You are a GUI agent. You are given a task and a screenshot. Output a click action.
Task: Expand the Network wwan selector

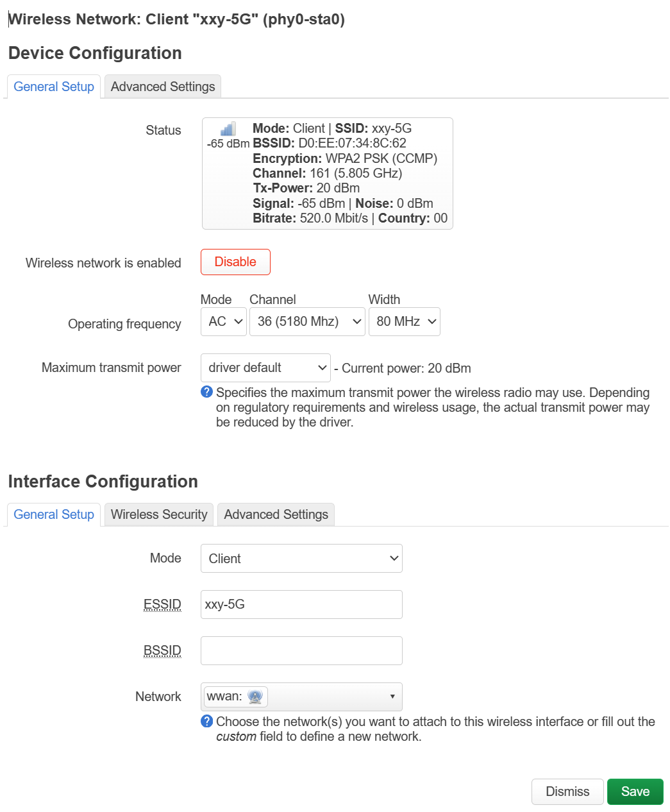tap(301, 697)
